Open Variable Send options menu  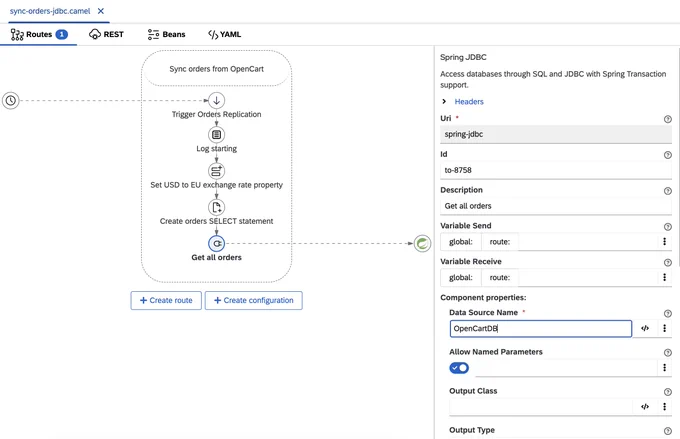(x=664, y=242)
